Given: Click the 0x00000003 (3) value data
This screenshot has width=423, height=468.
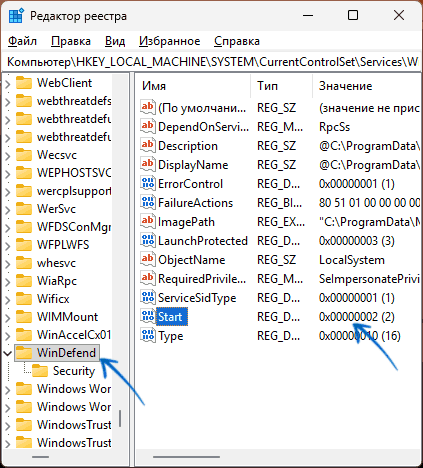Looking at the screenshot, I should tap(357, 241).
